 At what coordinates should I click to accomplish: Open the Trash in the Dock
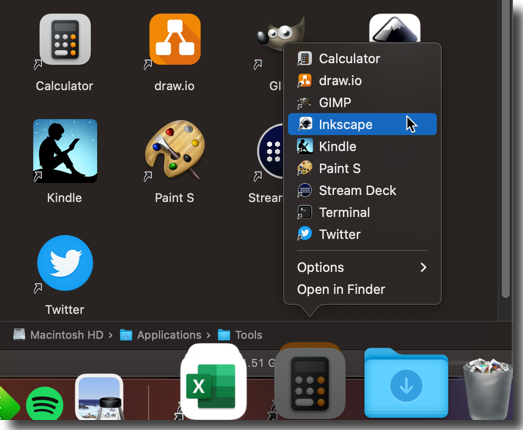tap(488, 389)
